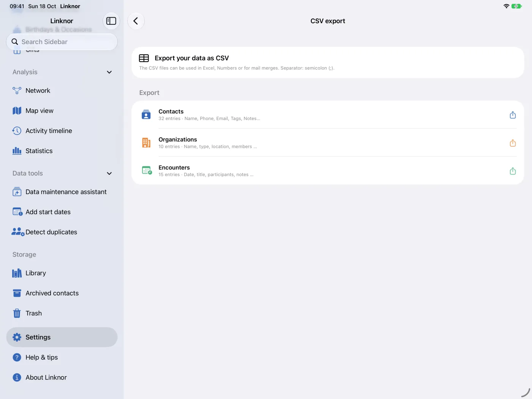532x399 pixels.
Task: Click the Archived contacts box icon
Action: point(17,293)
